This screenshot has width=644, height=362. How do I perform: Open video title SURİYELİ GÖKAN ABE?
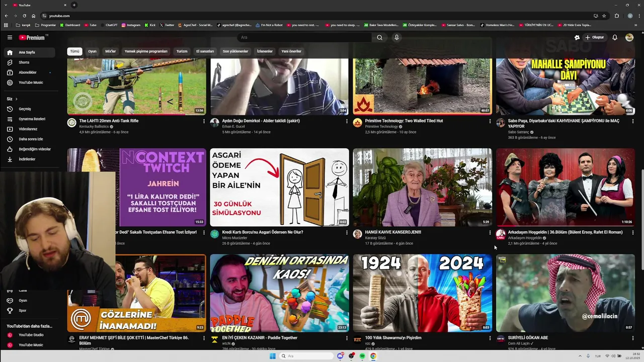click(528, 338)
